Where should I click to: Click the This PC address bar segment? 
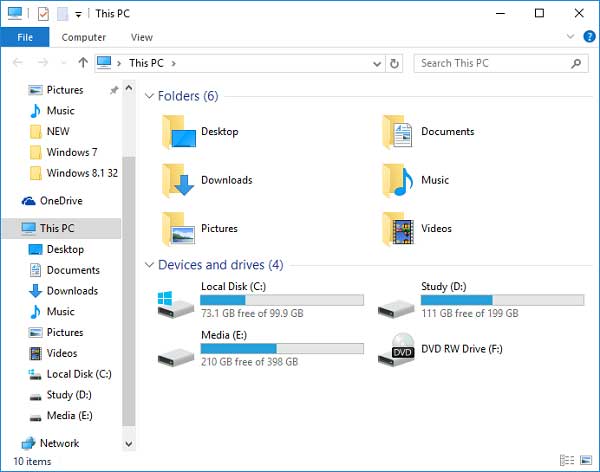point(146,63)
